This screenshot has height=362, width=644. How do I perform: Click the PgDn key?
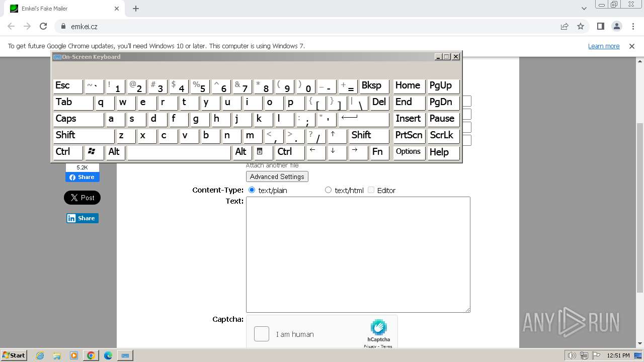[x=443, y=102]
